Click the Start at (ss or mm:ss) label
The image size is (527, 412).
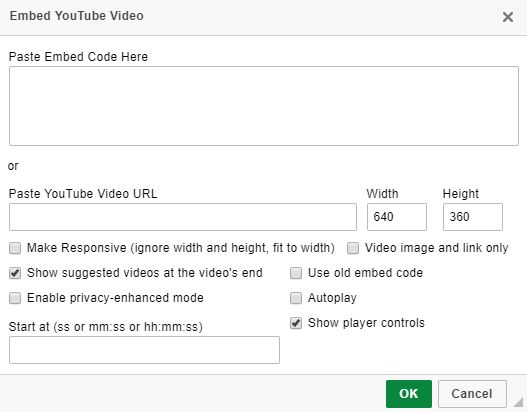pos(106,327)
